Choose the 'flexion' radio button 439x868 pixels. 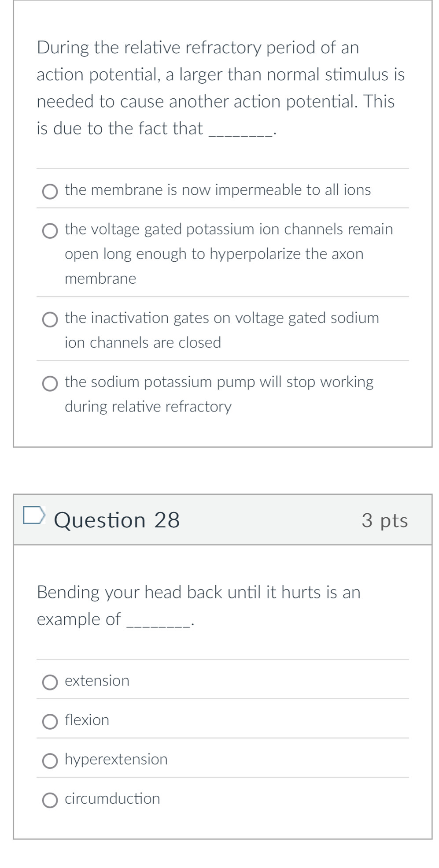click(50, 722)
